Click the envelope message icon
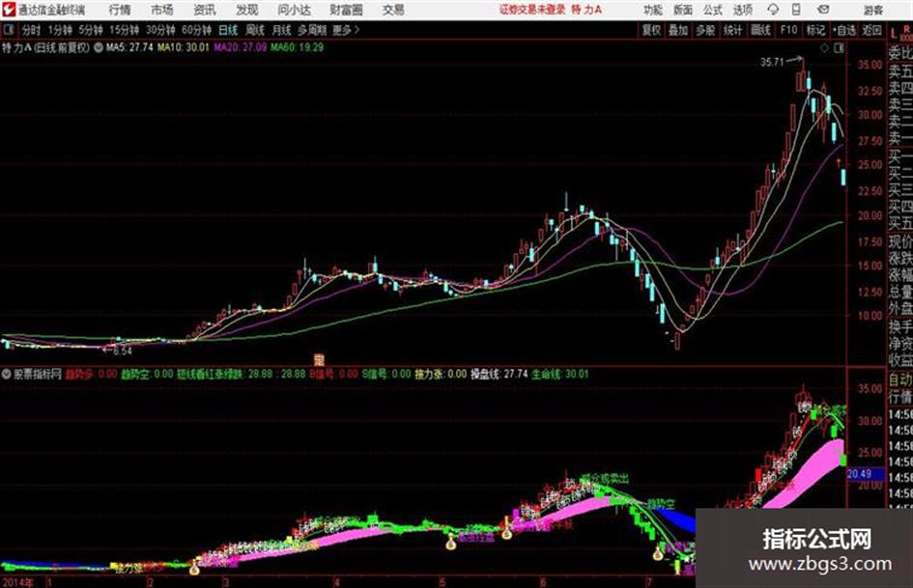This screenshot has height=588, width=913. (823, 10)
